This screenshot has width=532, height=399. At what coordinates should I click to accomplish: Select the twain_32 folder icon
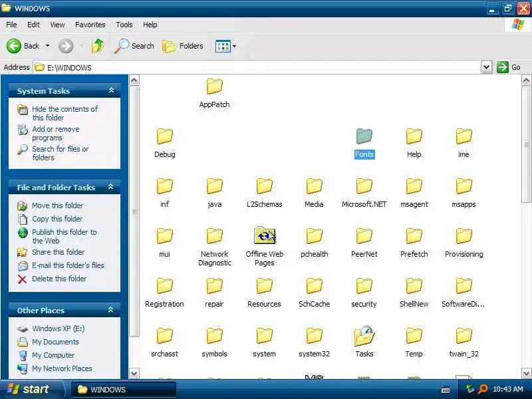point(464,336)
